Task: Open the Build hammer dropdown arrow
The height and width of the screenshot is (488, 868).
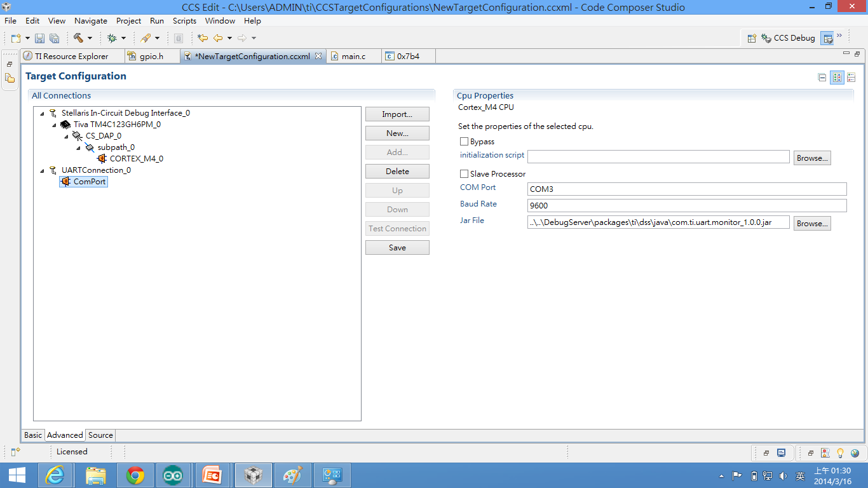Action: coord(90,39)
